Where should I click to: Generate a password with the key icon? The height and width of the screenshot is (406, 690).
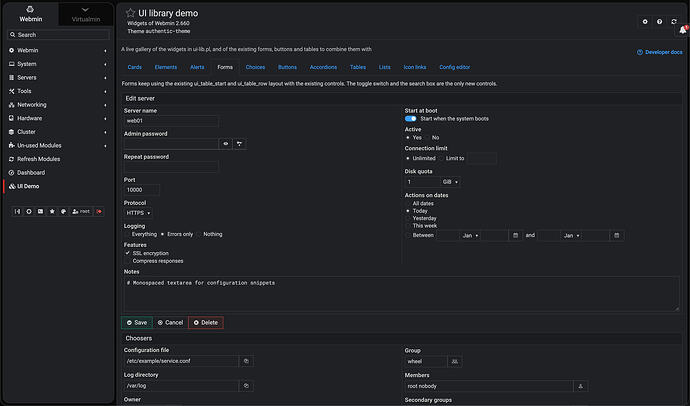pyautogui.click(x=239, y=144)
